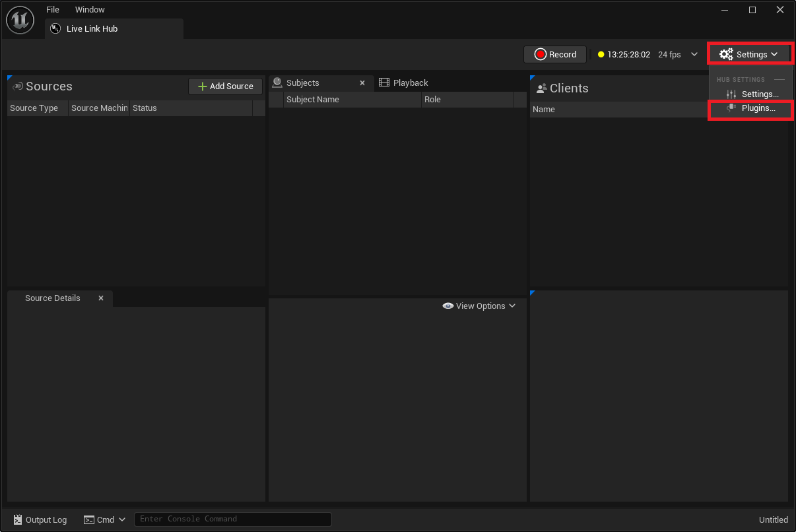Click the yellow timecode status indicator
Viewport: 796px width, 532px height.
[x=601, y=55]
